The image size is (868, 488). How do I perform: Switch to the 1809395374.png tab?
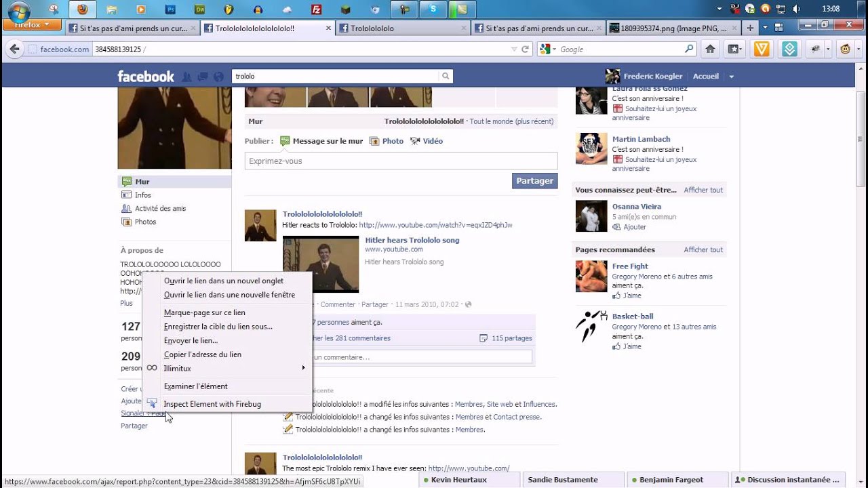pos(673,28)
